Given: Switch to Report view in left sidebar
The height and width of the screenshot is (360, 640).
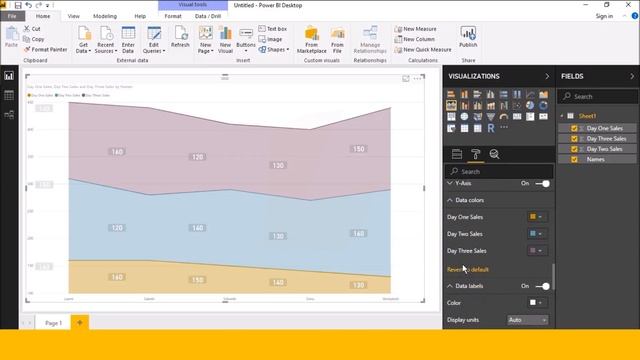Looking at the screenshot, I should click(9, 76).
